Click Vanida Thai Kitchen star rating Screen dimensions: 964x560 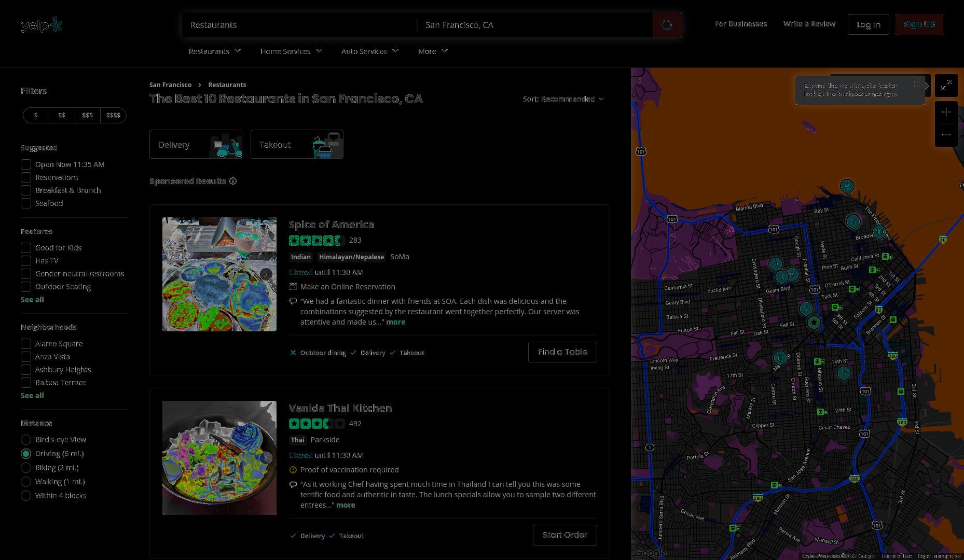click(316, 424)
